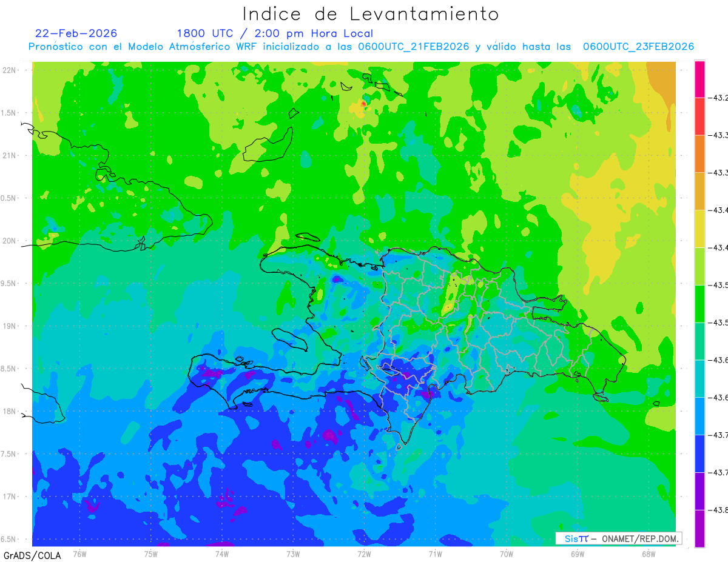Click the 21N latitude label
This screenshot has width=728, height=562.
point(10,156)
